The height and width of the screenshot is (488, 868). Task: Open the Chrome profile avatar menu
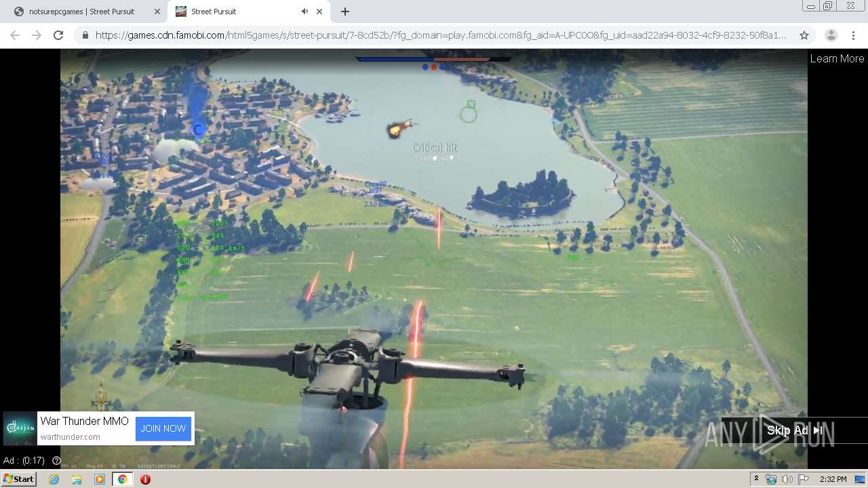[831, 35]
